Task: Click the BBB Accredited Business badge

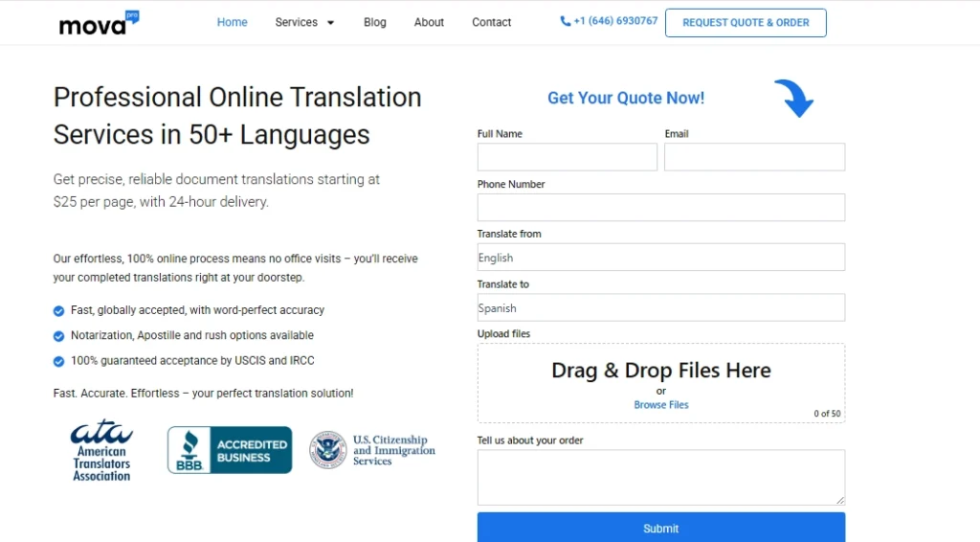Action: coord(230,450)
